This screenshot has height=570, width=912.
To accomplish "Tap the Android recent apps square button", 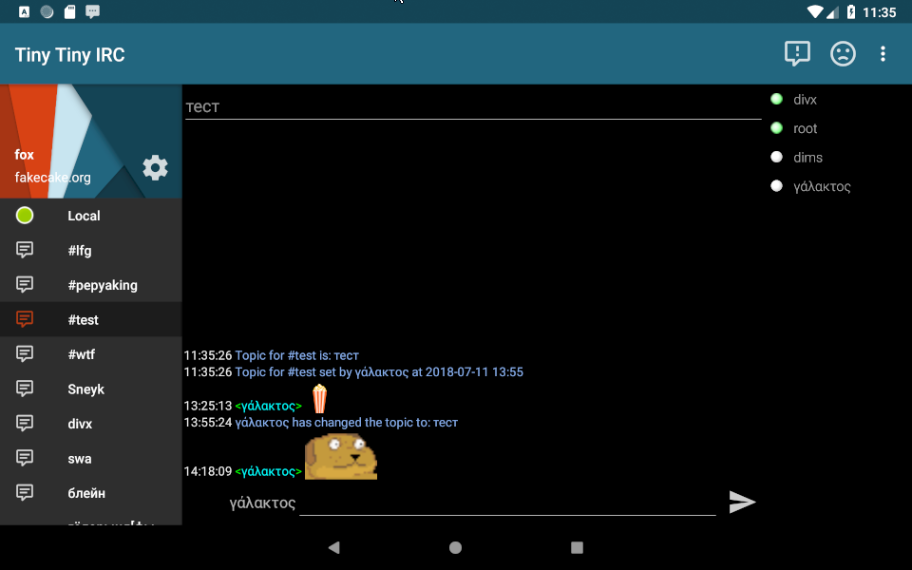I will (x=577, y=547).
